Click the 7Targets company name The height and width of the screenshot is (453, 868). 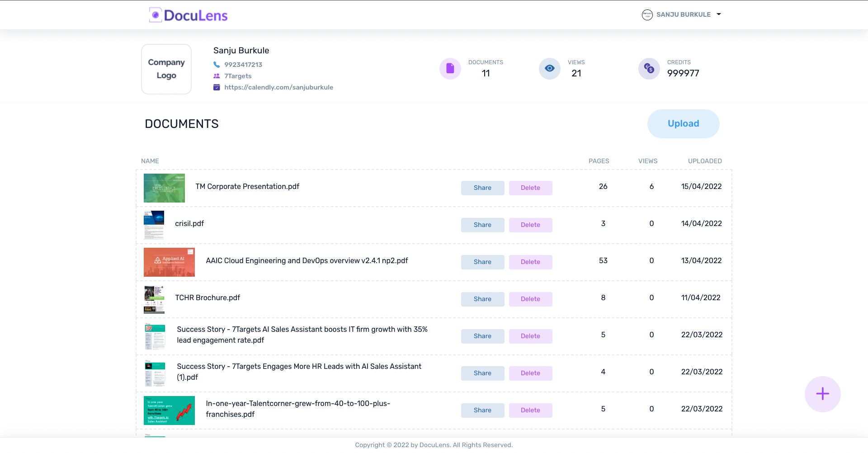click(238, 76)
